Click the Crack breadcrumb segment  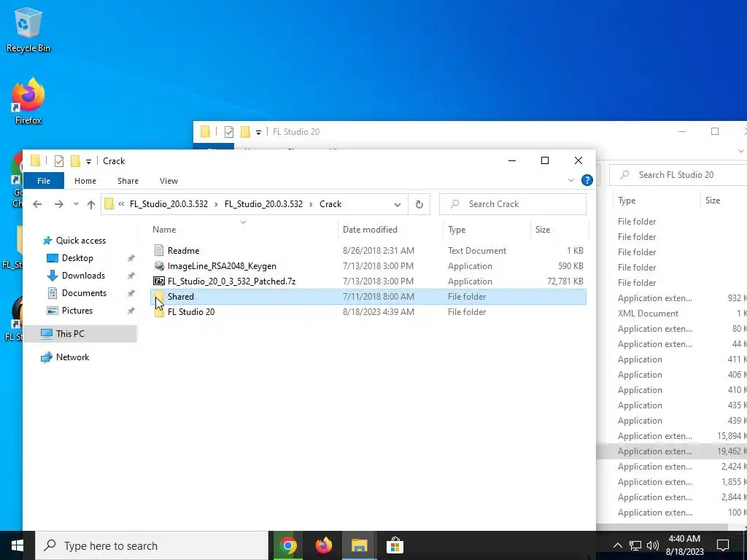click(330, 204)
